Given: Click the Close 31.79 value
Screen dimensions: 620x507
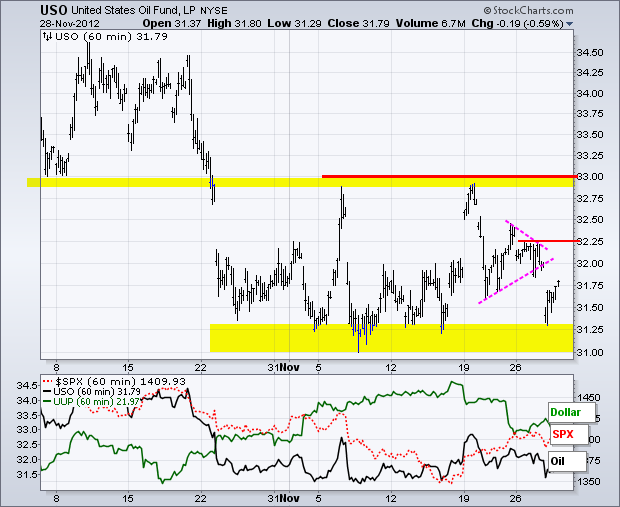Looking at the screenshot, I should (359, 24).
